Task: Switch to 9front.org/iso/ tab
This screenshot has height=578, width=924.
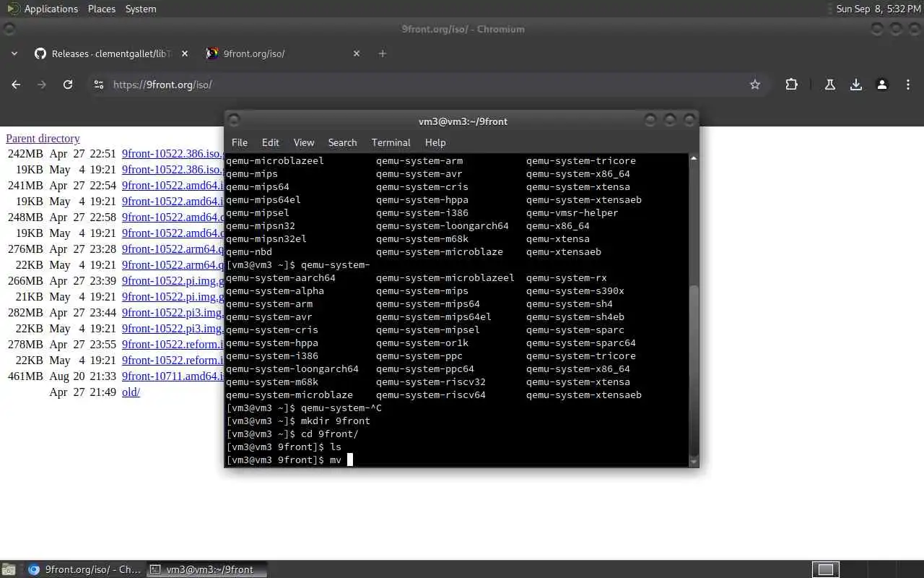Action: (283, 53)
